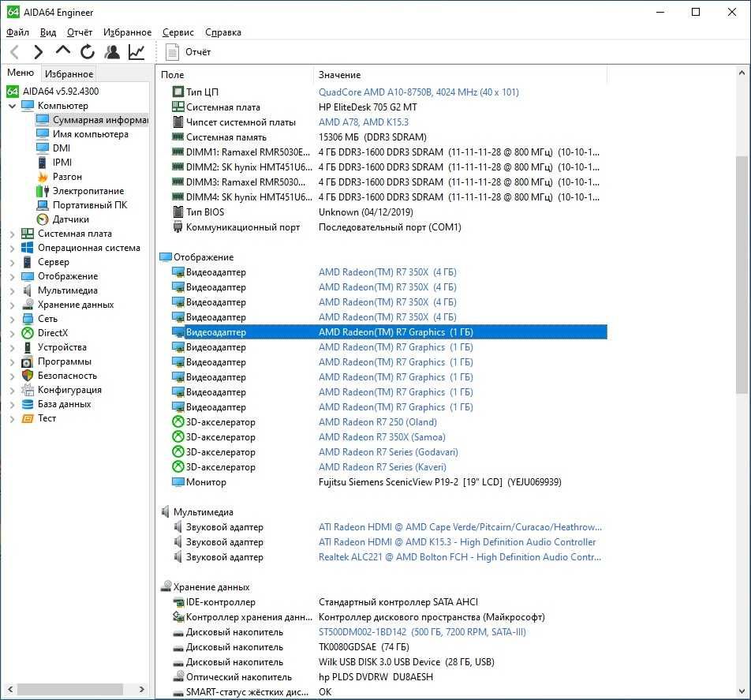This screenshot has height=700, width=751.
Task: Open QuadCore AMD A10-8750B link
Action: point(419,92)
